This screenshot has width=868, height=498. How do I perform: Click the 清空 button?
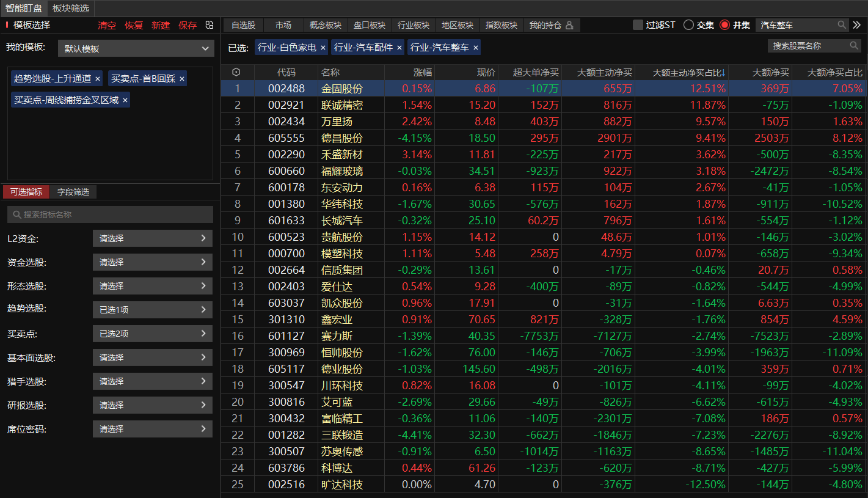pyautogui.click(x=107, y=25)
